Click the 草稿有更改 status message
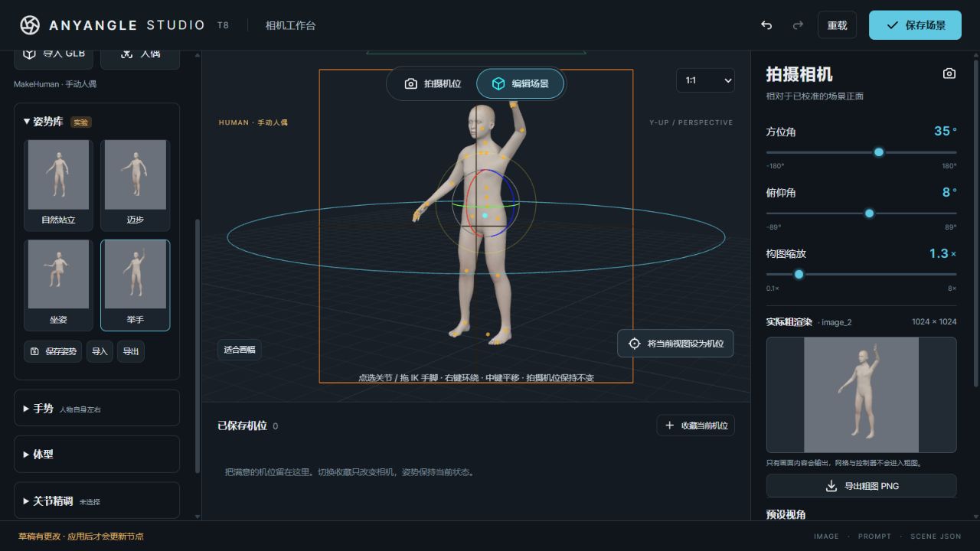The width and height of the screenshot is (980, 551). tap(80, 536)
